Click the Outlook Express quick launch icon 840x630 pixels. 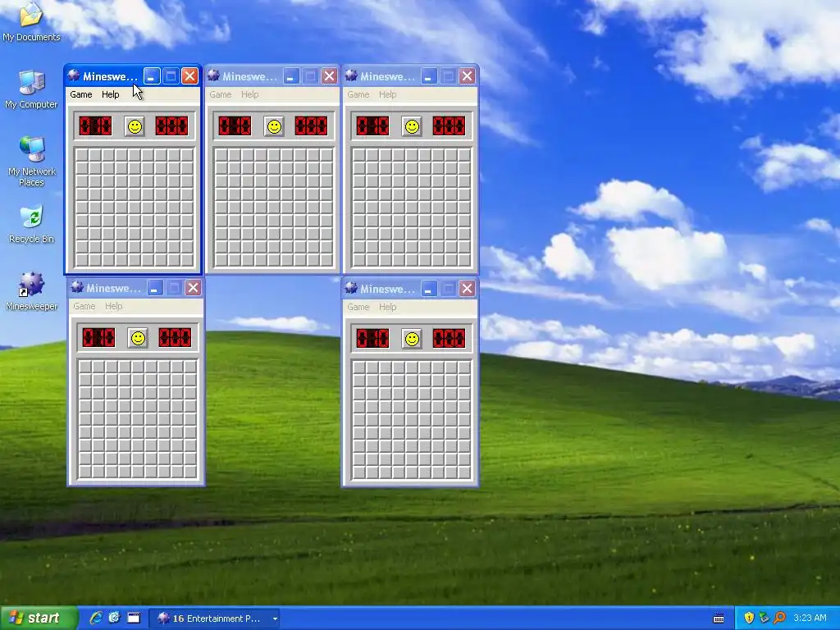pos(115,619)
